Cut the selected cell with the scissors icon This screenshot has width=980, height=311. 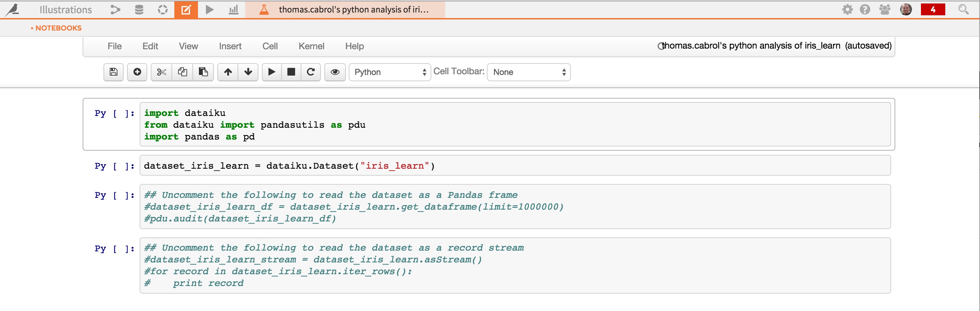161,72
